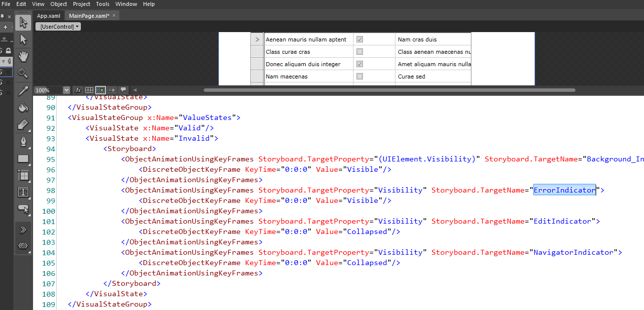Select the Zoom magnifier tool
Image resolution: width=644 pixels, height=310 pixels.
click(x=23, y=73)
